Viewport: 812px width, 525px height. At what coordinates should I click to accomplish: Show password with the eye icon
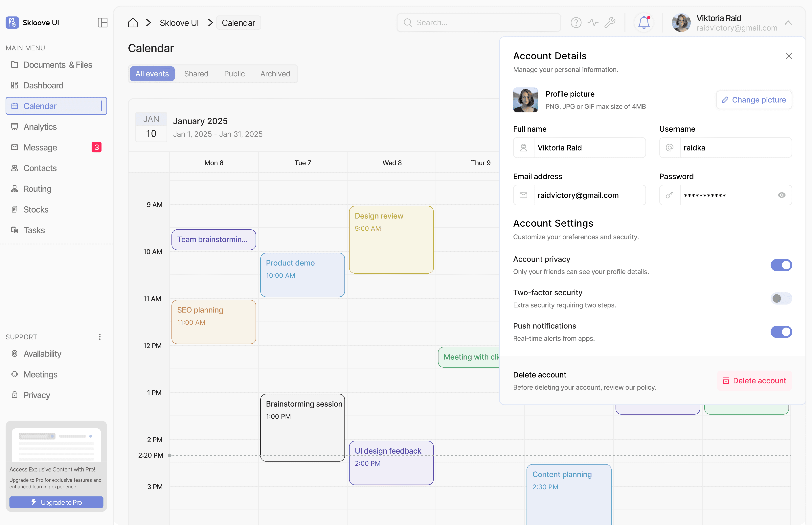[x=782, y=195]
